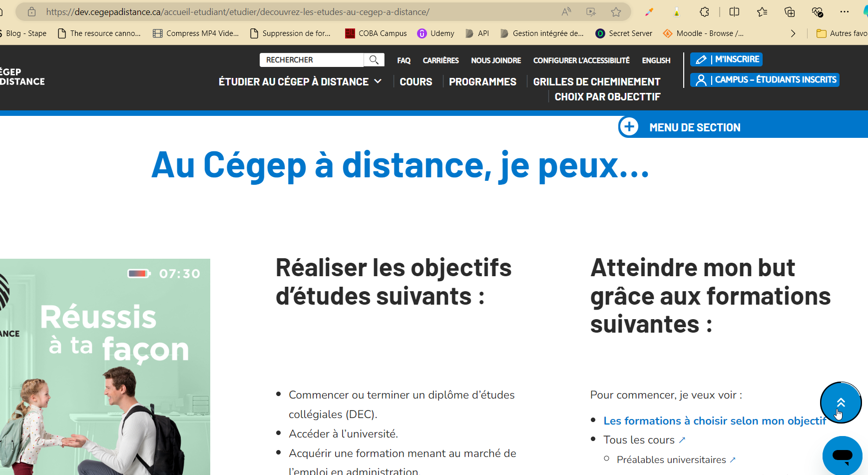Image resolution: width=868 pixels, height=475 pixels.
Task: Click inside the Rechercher search field
Action: [312, 60]
